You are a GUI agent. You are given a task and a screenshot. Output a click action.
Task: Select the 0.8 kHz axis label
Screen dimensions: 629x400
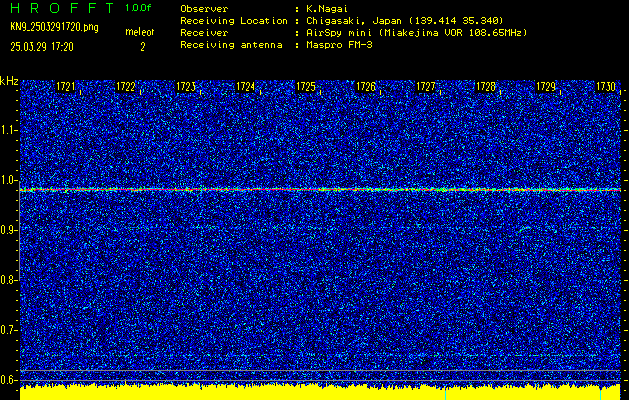(x=8, y=280)
